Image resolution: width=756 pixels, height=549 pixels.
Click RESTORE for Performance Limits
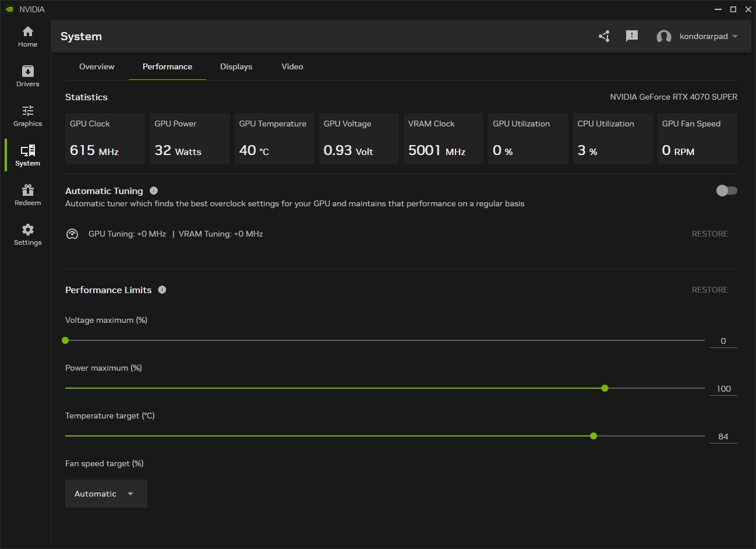click(x=709, y=290)
